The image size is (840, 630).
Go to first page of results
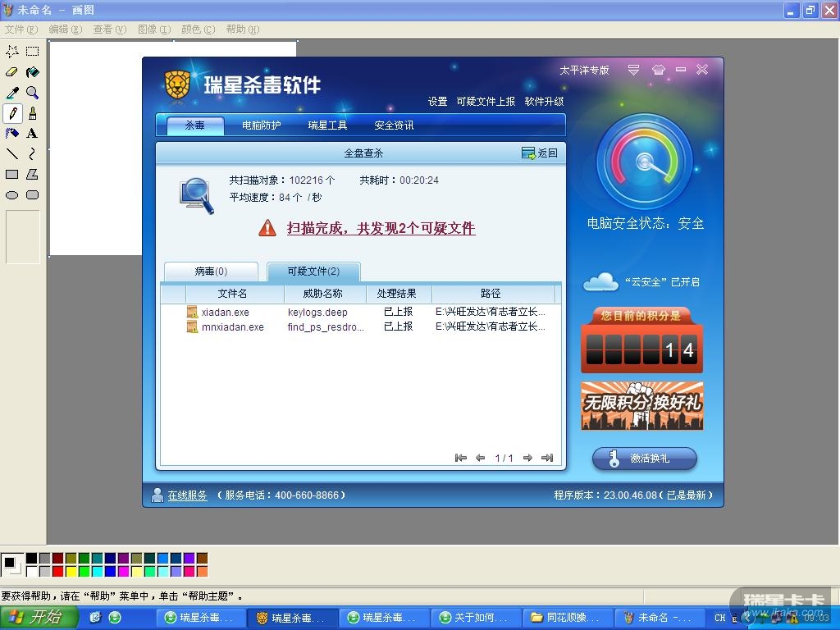pos(460,458)
